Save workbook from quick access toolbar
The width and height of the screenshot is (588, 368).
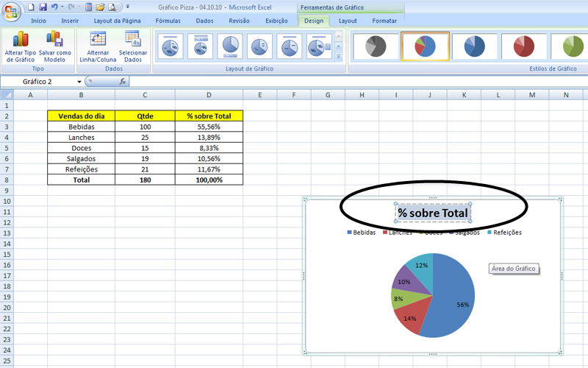(x=43, y=7)
